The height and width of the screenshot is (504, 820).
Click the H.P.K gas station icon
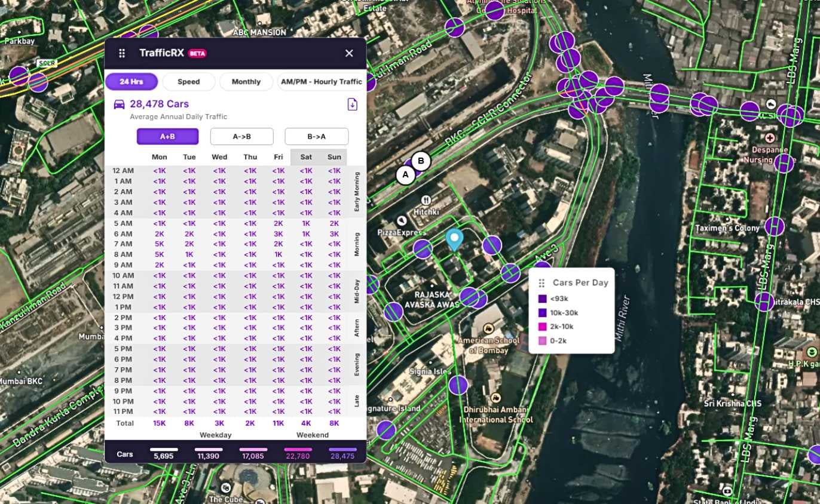pos(811,352)
